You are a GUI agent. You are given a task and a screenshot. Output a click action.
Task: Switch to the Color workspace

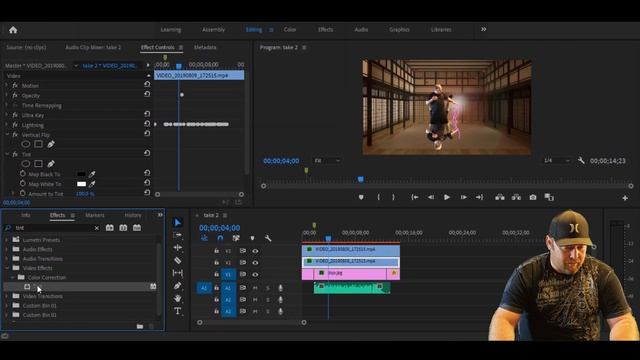click(290, 30)
